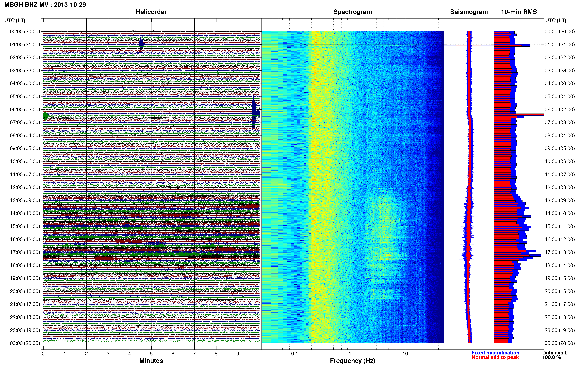Click right time label '20:00 (16:00)'

560,291
